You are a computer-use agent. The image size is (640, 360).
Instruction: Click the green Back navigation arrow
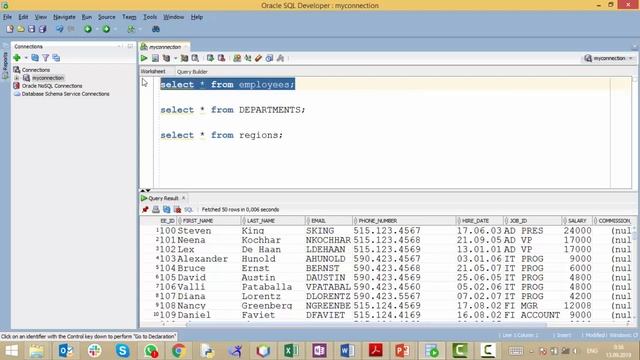[x=88, y=29]
